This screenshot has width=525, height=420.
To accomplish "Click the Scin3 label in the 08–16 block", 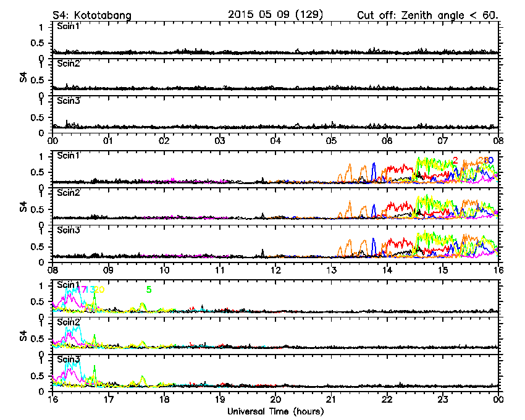I will [69, 230].
